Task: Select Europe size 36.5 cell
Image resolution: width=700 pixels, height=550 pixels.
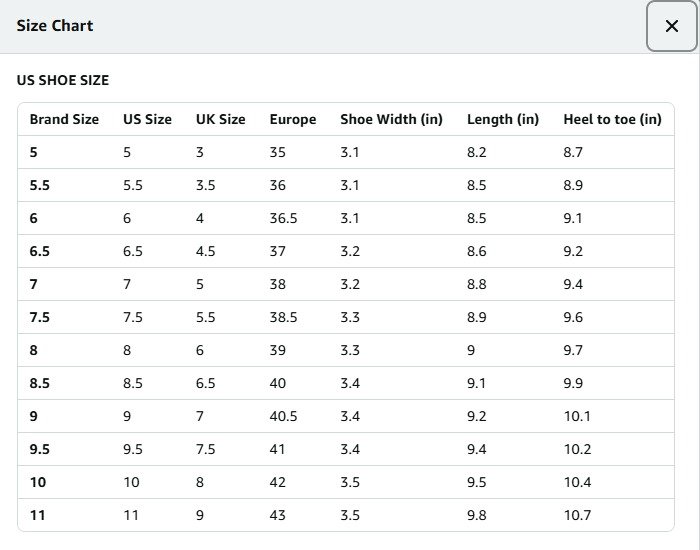Action: 283,218
